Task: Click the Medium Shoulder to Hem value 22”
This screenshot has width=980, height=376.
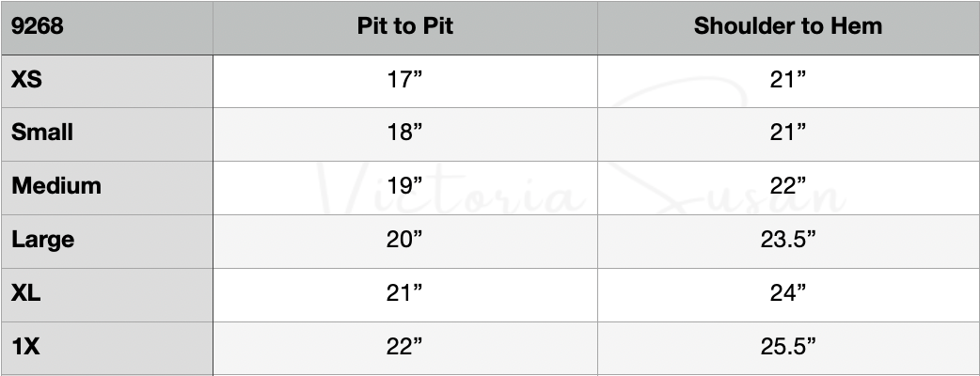Action: pyautogui.click(x=788, y=186)
